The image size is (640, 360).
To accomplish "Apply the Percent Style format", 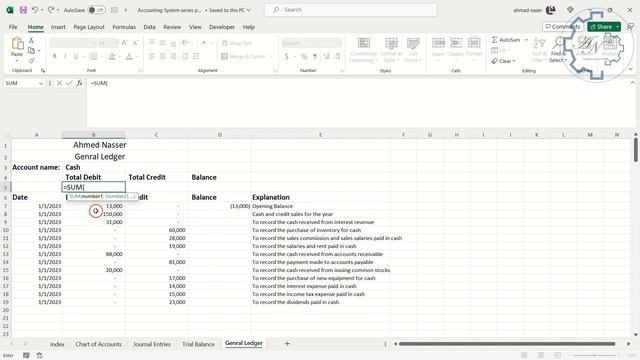I will [304, 56].
